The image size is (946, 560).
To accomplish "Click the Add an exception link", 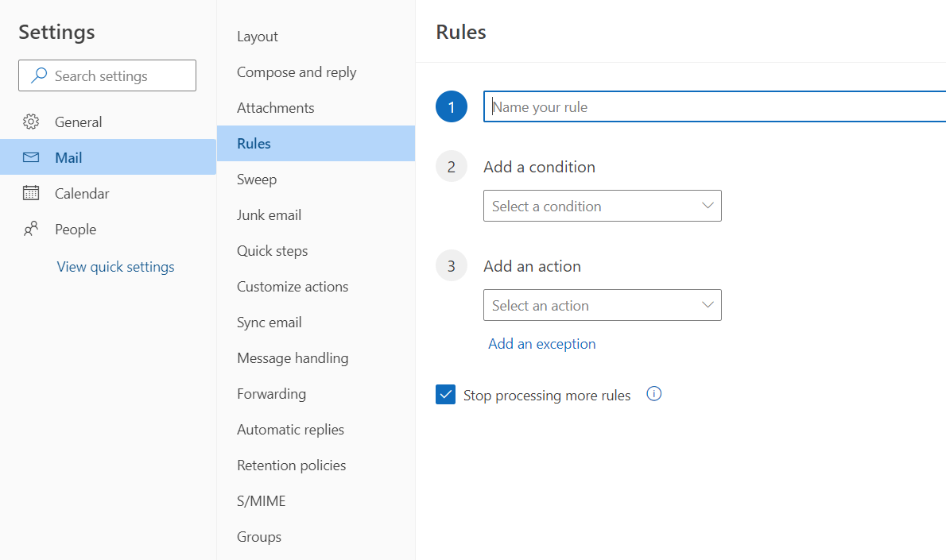I will pos(541,343).
